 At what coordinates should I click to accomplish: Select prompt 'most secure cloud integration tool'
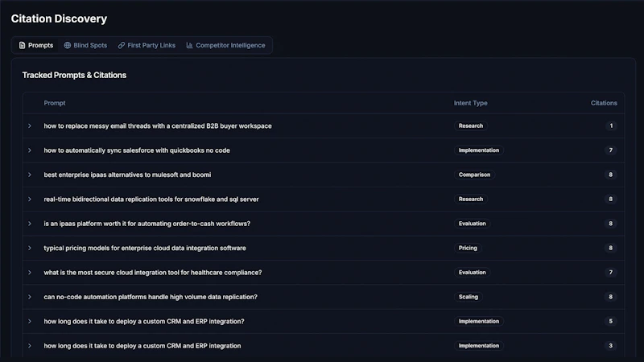(x=153, y=273)
